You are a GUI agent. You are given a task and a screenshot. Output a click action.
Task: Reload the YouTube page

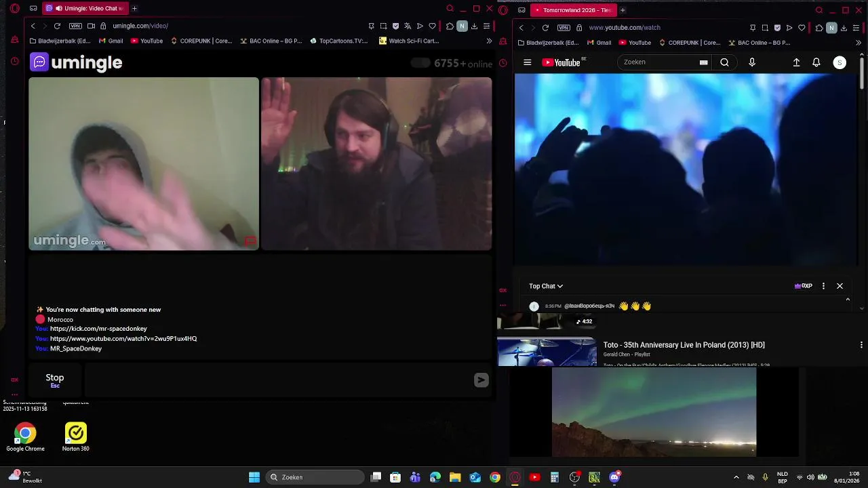pyautogui.click(x=545, y=28)
